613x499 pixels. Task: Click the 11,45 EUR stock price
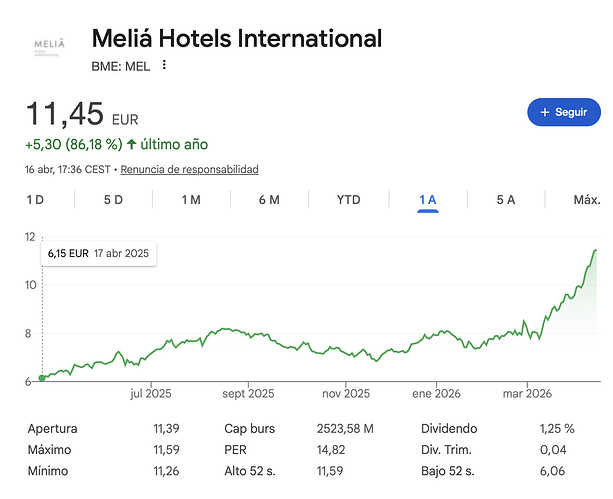coord(68,115)
